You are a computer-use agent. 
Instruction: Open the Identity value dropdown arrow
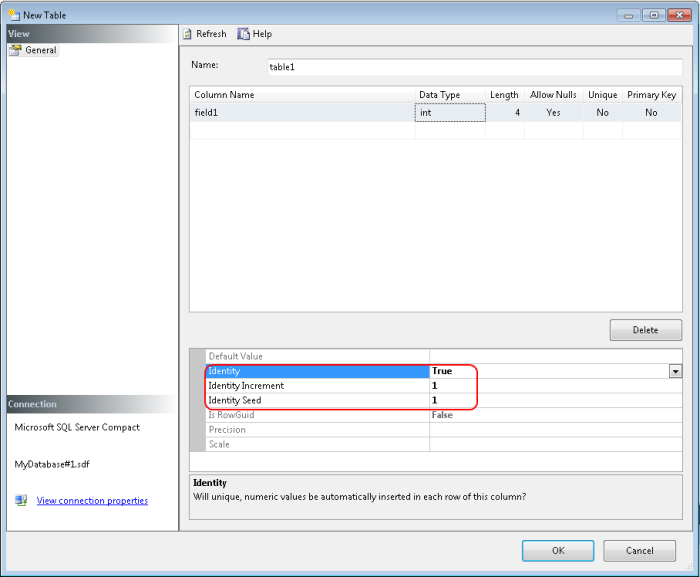[675, 371]
